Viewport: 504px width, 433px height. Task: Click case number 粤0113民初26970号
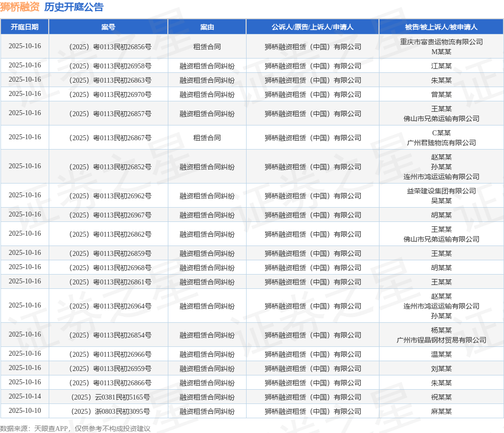[110, 94]
